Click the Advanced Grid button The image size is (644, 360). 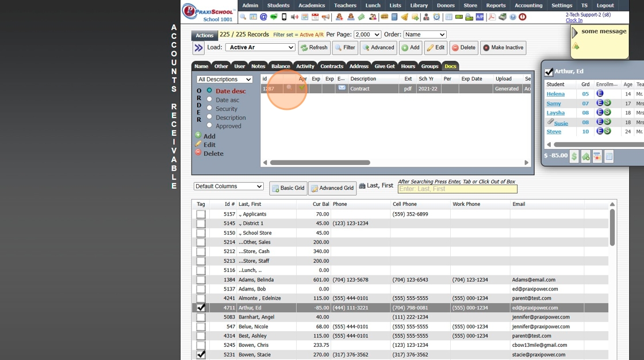coord(332,188)
